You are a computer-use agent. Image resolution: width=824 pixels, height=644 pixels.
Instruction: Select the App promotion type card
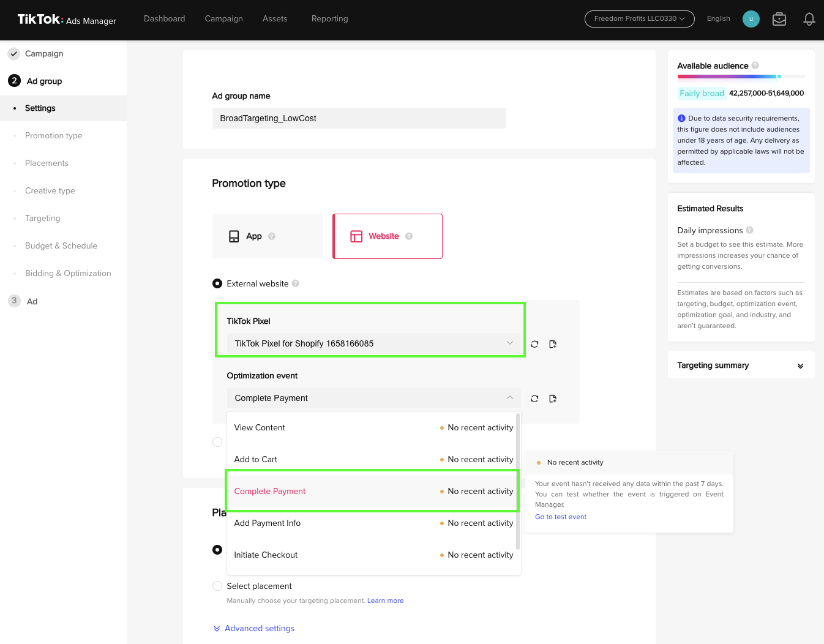coord(267,236)
